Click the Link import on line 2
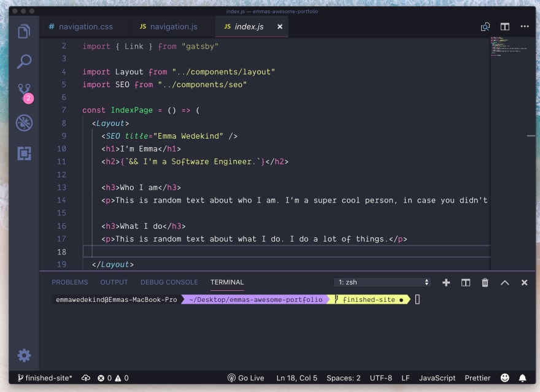 click(134, 46)
